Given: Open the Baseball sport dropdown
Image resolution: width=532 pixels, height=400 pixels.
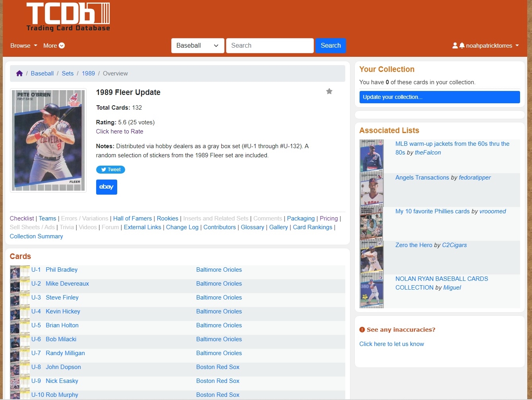Looking at the screenshot, I should (x=197, y=46).
